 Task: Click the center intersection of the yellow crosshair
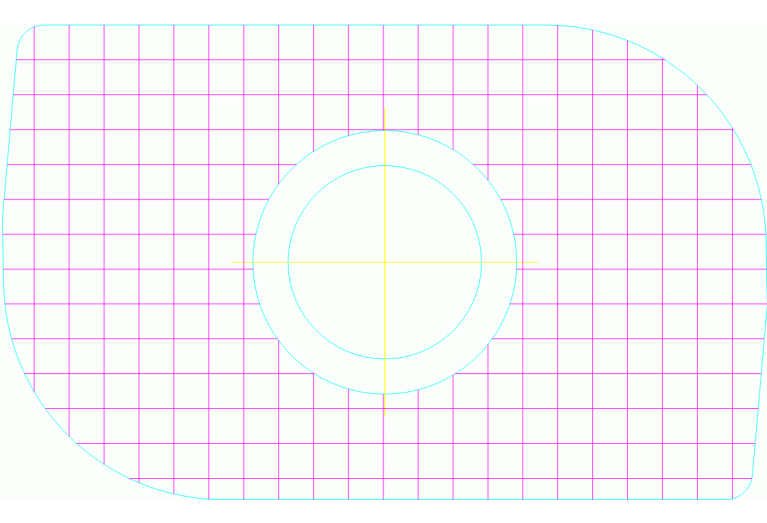[x=384, y=262]
